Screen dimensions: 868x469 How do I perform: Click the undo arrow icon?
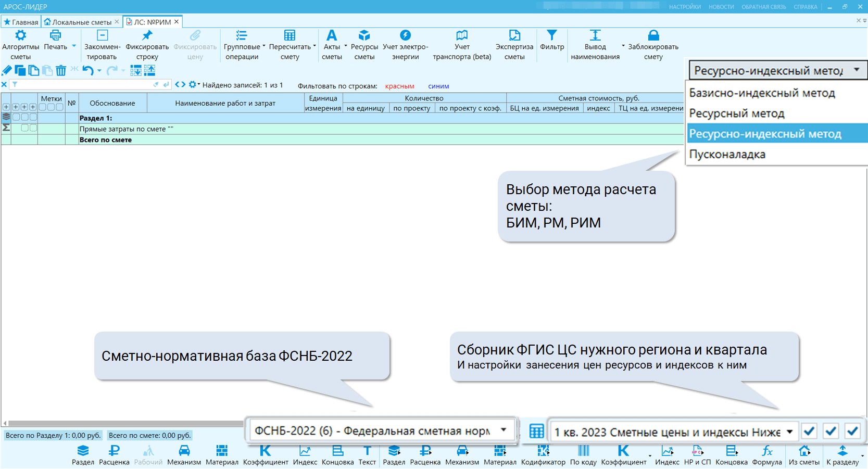(88, 70)
